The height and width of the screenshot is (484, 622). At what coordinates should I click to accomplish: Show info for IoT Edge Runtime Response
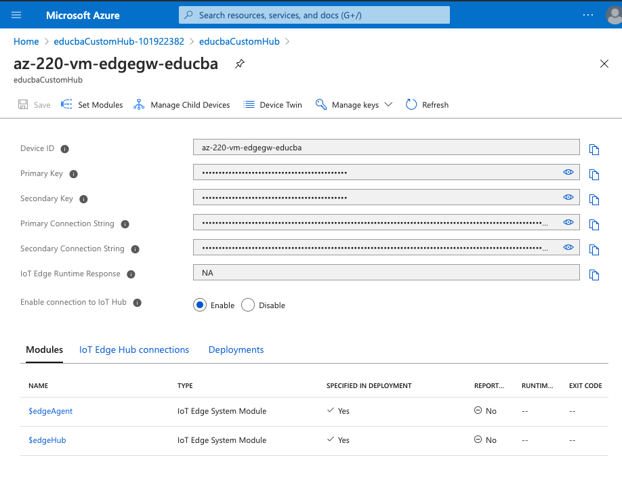click(x=131, y=274)
